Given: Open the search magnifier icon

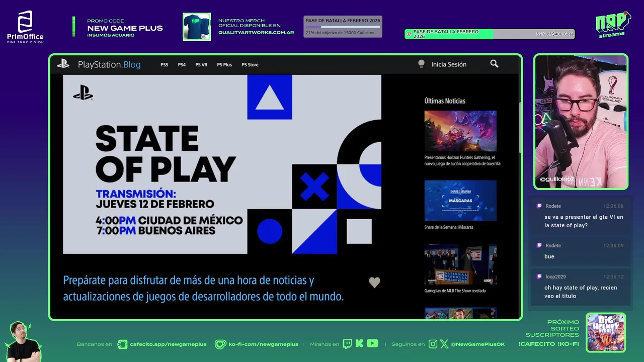Looking at the screenshot, I should pos(494,64).
